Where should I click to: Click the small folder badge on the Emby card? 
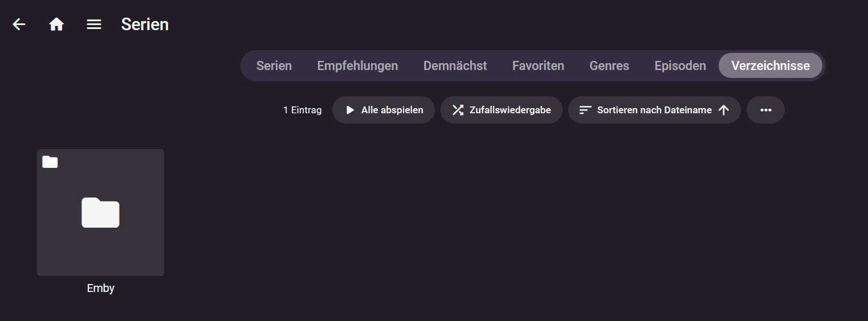coord(50,162)
